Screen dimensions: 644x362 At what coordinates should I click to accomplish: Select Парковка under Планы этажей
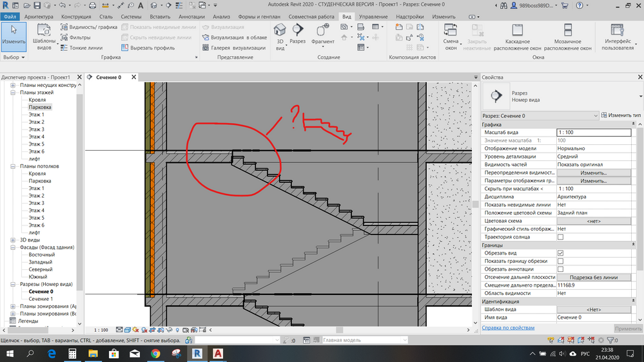click(40, 107)
